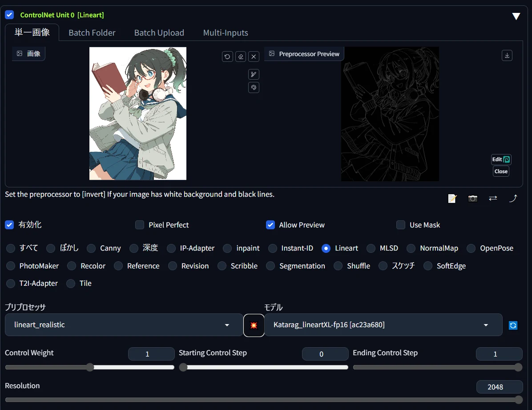Select the Shuffle control type
The width and height of the screenshot is (532, 410).
click(338, 266)
